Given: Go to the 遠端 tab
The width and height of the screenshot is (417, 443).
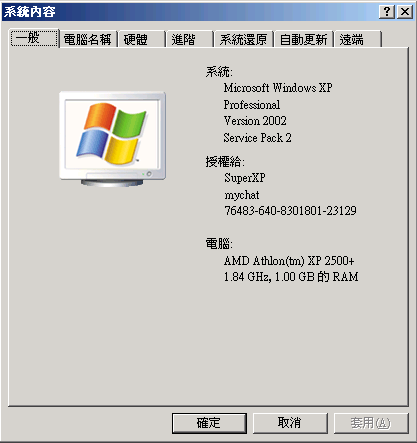Looking at the screenshot, I should click(x=358, y=40).
